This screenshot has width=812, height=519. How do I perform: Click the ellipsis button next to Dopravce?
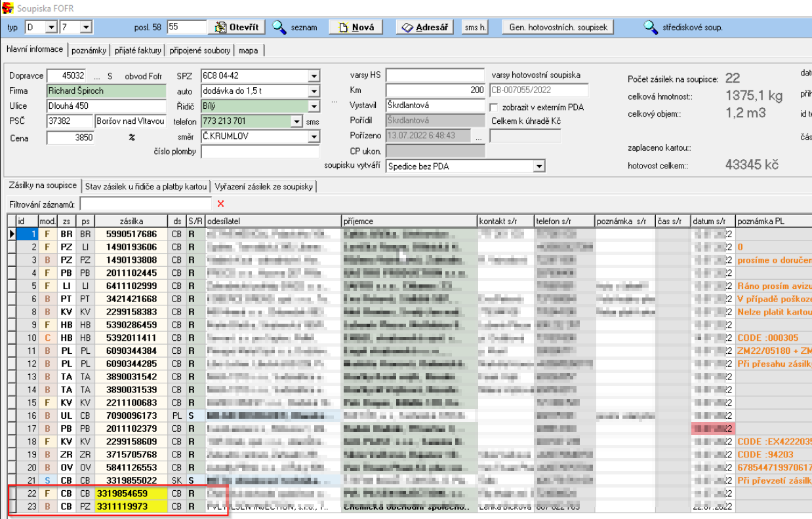click(98, 76)
